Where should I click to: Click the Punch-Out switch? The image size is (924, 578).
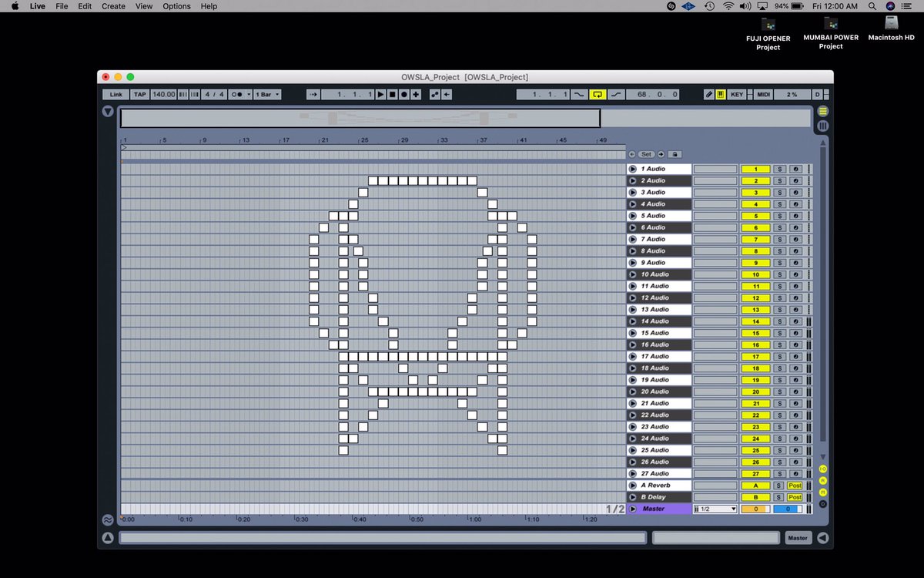616,94
